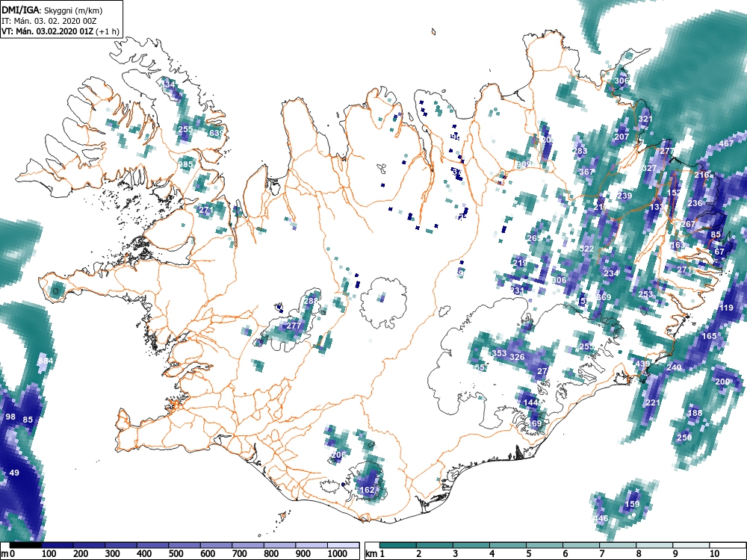Click the visibility value 188 in the southeast sea
The height and width of the screenshot is (560, 747).
[695, 413]
